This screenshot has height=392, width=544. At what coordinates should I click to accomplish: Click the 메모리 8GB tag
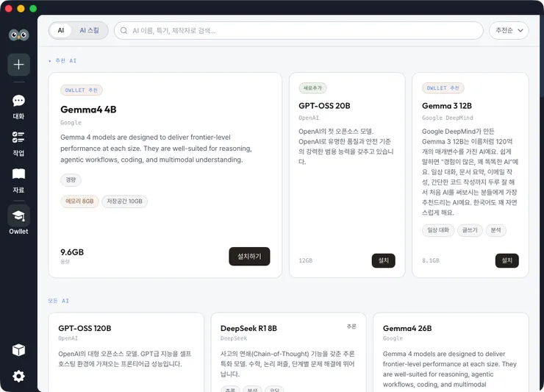[79, 202]
